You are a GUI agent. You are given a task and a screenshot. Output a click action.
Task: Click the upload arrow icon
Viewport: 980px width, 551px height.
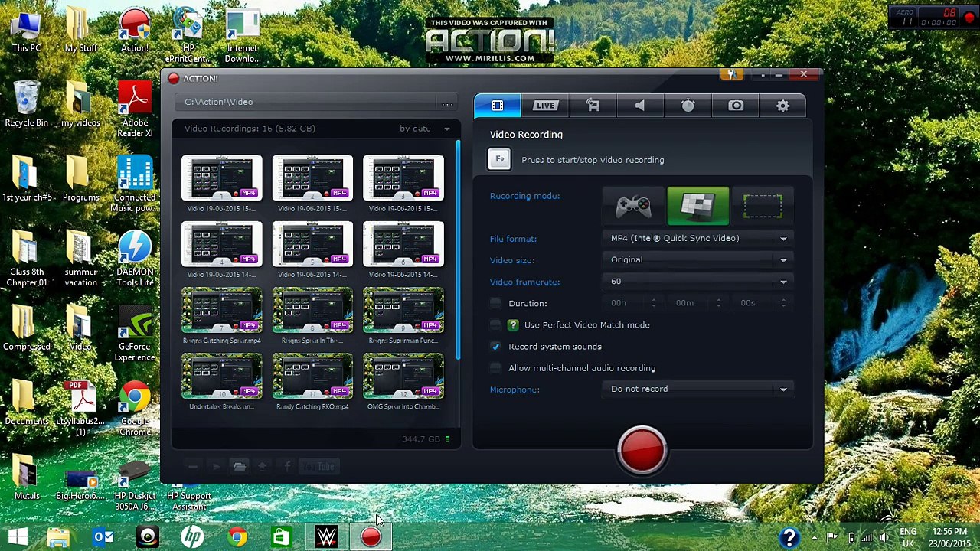[x=263, y=466]
